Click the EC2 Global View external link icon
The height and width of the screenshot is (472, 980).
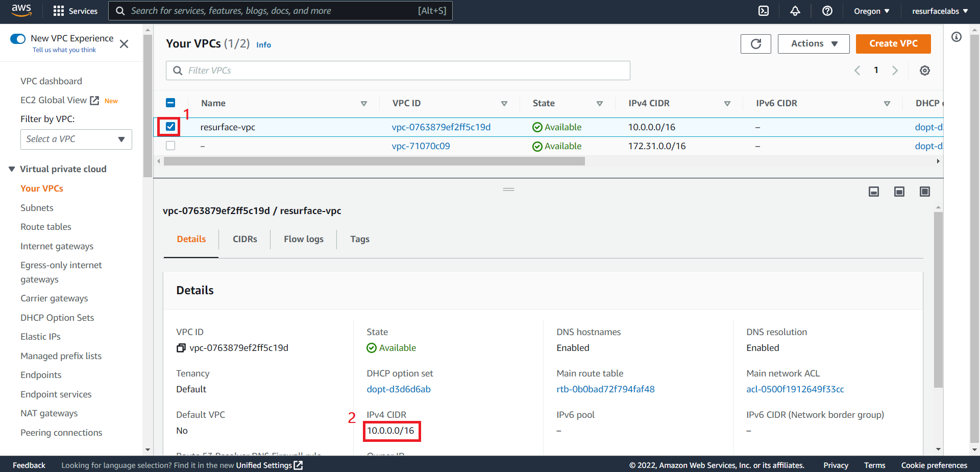click(x=94, y=100)
